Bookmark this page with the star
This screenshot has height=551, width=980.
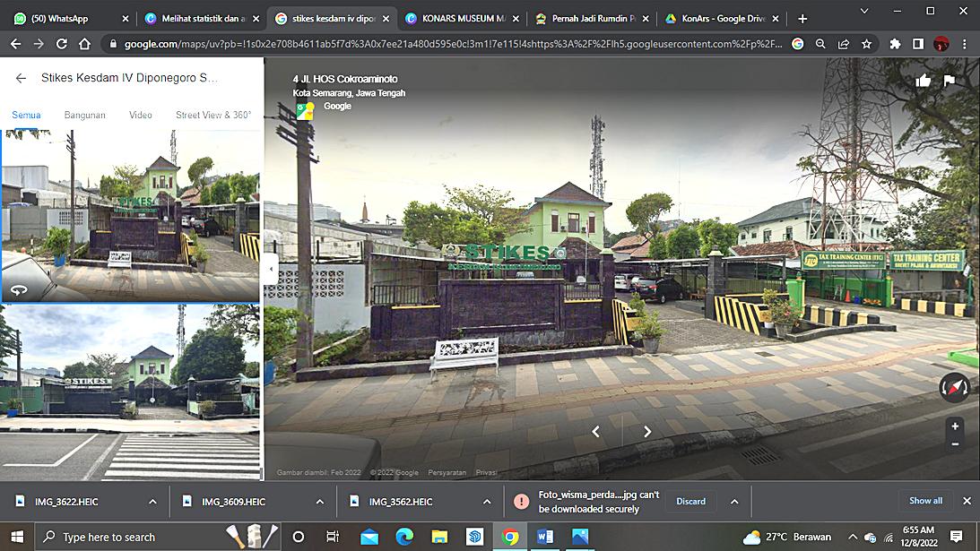point(866,44)
